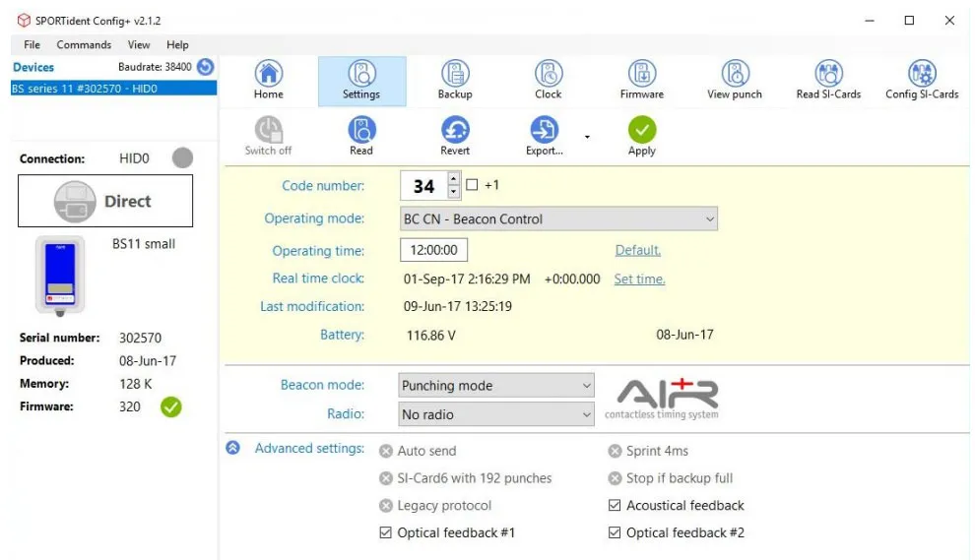Click the Code number field showing 34
975x560 pixels.
(x=423, y=186)
